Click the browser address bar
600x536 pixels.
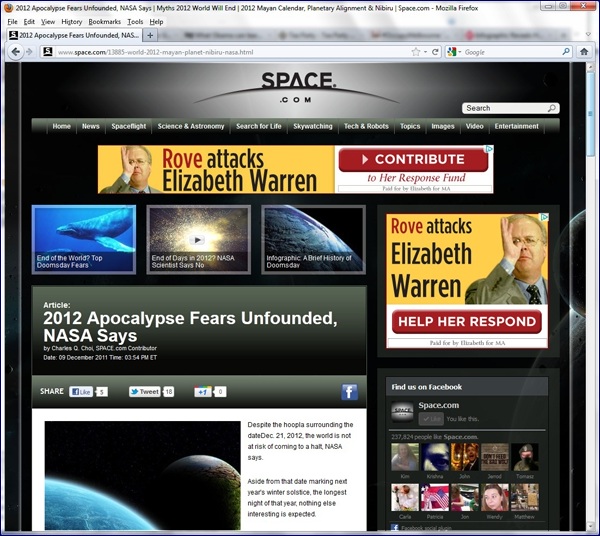[x=233, y=52]
